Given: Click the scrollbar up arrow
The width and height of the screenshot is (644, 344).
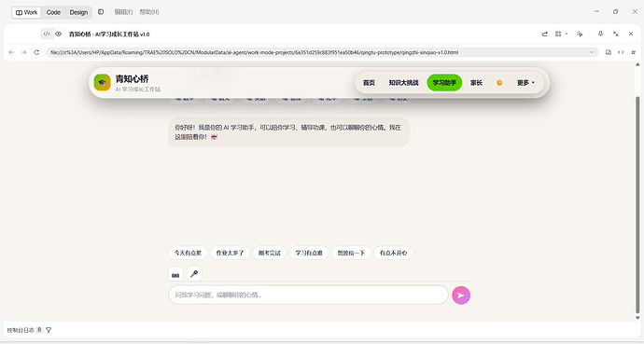Looking at the screenshot, I should [637, 64].
